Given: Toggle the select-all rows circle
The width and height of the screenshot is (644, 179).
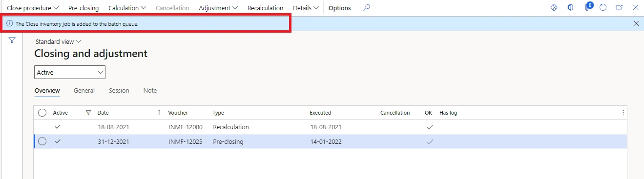Looking at the screenshot, I should coord(42,113).
